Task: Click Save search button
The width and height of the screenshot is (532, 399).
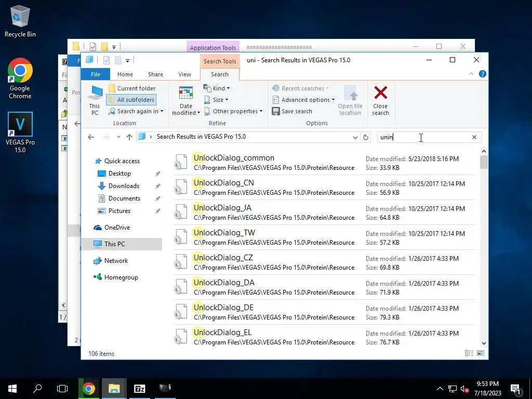Action: coord(292,111)
